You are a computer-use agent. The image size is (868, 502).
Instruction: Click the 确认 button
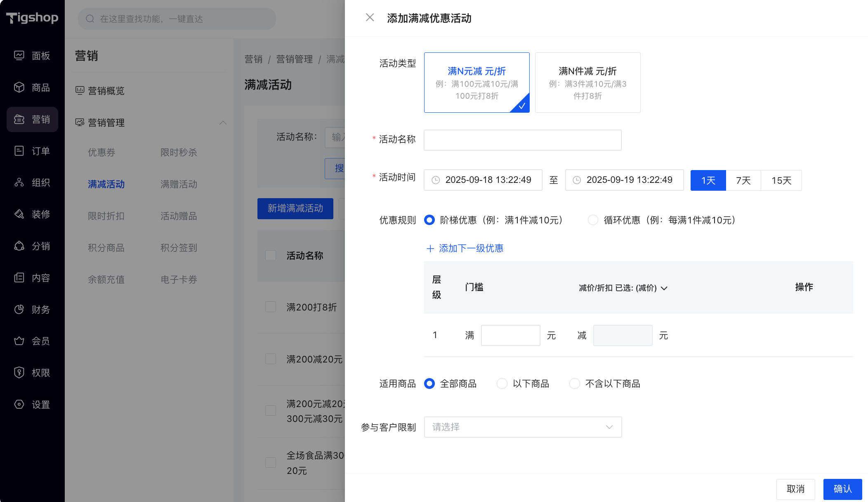[842, 489]
